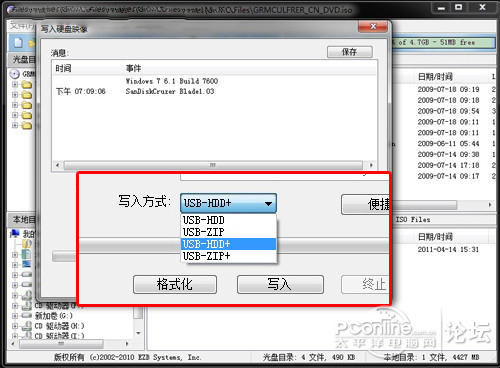Click the 终止 button
Viewport: 500px width, 368px height.
365,284
